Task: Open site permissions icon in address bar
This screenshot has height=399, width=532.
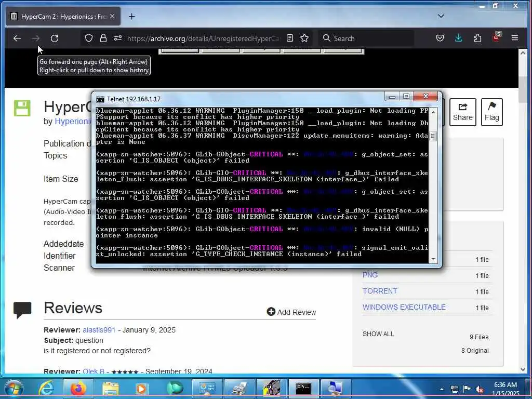Action: 118,38
